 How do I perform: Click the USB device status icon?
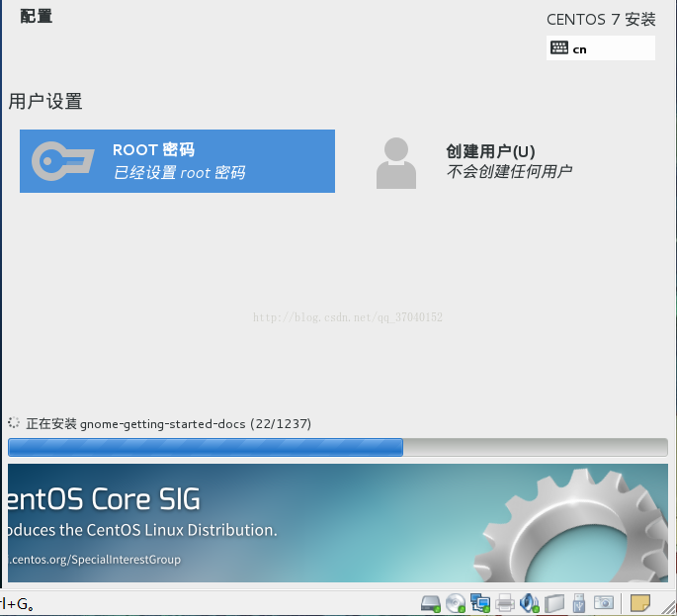(578, 603)
